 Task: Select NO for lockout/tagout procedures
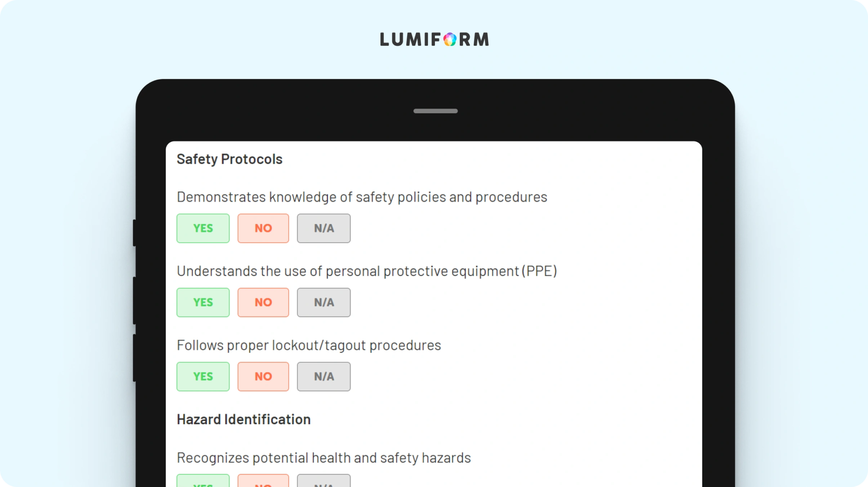click(x=263, y=377)
